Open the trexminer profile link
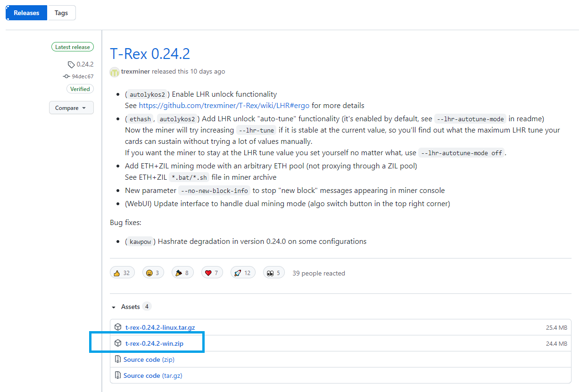The width and height of the screenshot is (580, 392). coord(135,72)
